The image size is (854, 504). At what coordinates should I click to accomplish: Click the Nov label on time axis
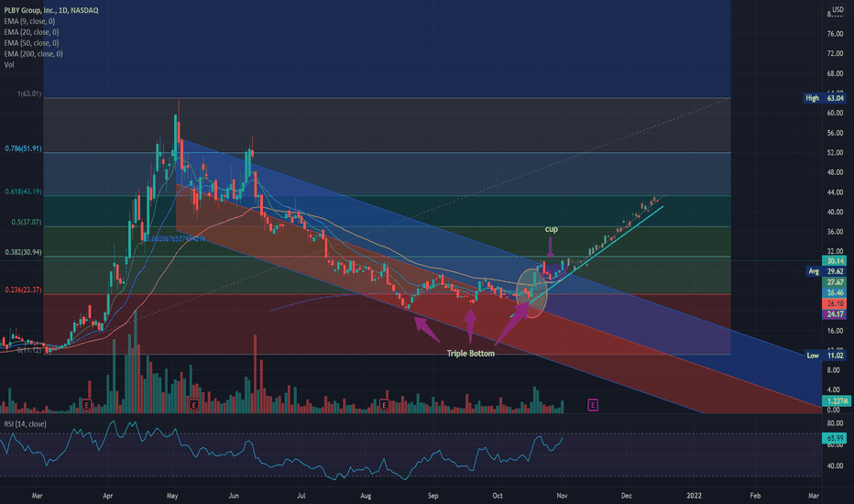(x=562, y=496)
